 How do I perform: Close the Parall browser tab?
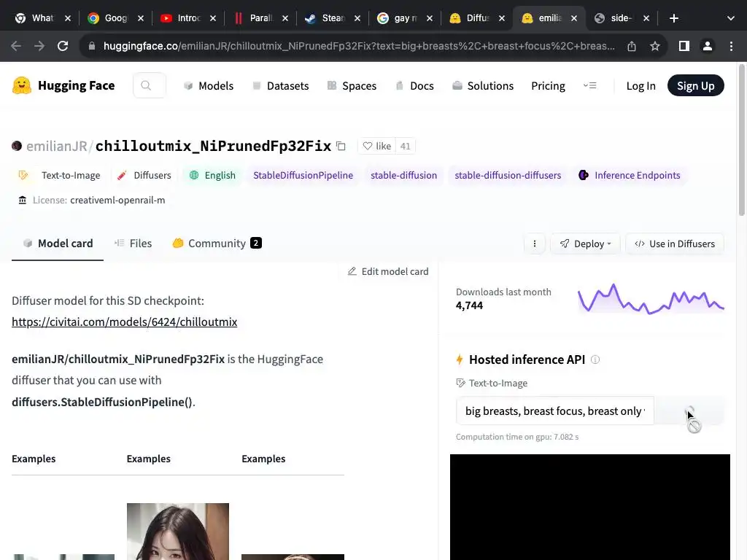pyautogui.click(x=285, y=18)
